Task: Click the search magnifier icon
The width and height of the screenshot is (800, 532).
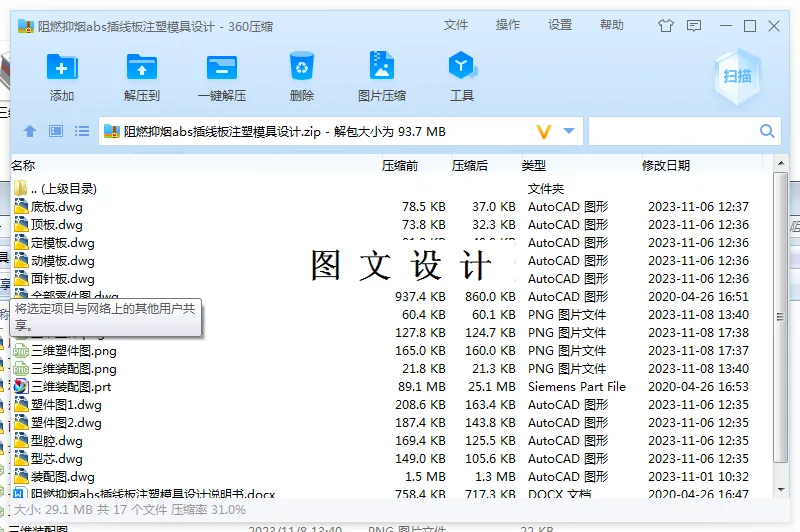Action: [x=767, y=131]
